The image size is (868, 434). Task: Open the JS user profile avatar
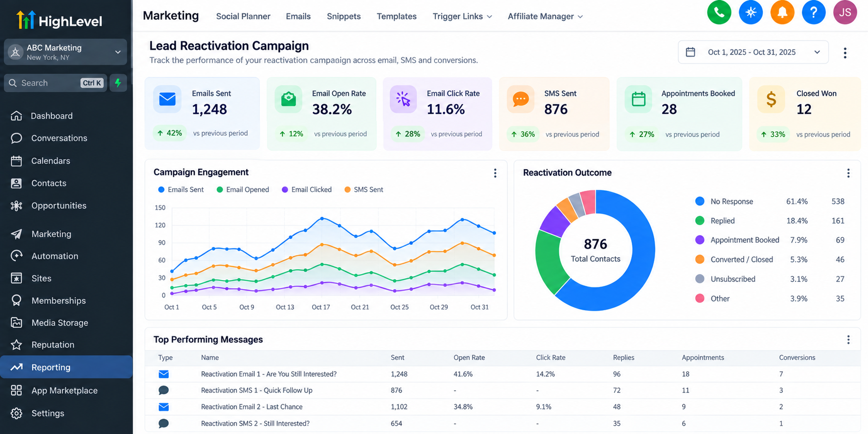[845, 12]
